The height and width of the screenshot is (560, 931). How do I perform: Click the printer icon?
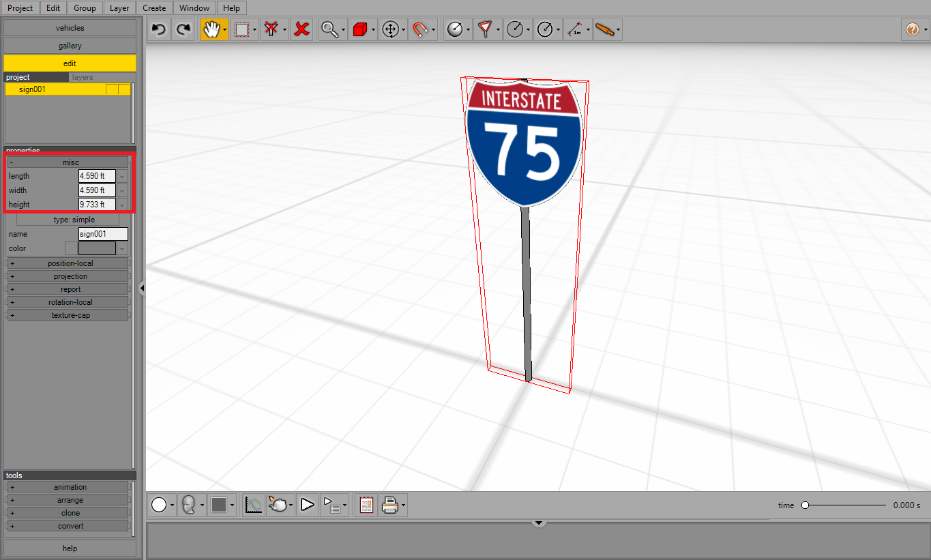click(x=390, y=505)
